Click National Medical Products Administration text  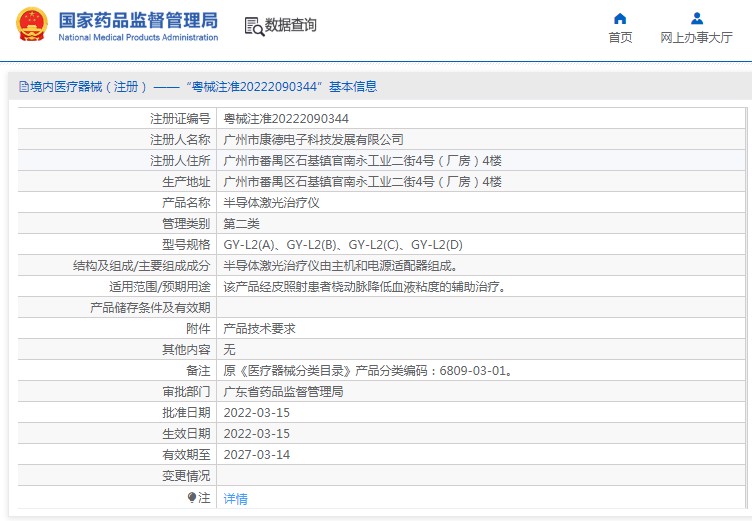coord(138,37)
